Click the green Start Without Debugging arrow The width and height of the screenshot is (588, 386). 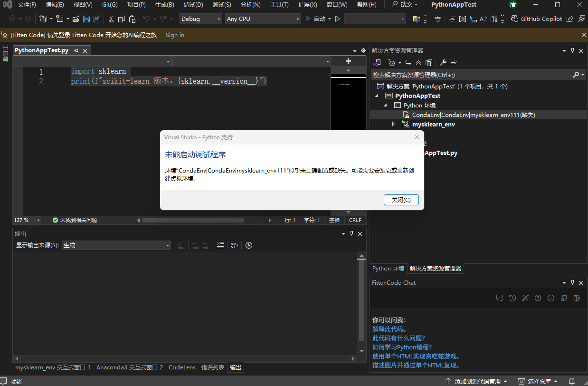tap(338, 19)
